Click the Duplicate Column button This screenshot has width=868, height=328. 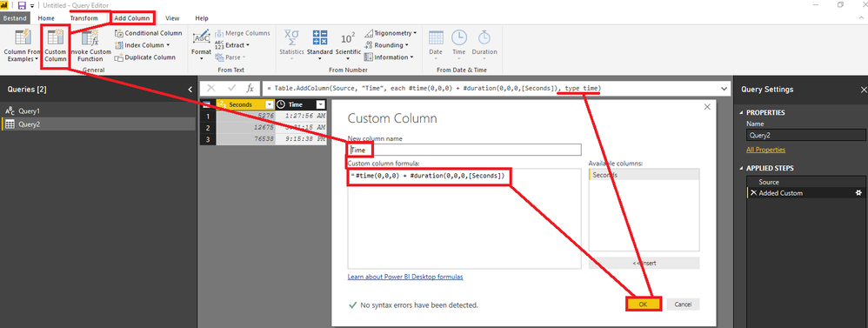pyautogui.click(x=145, y=57)
